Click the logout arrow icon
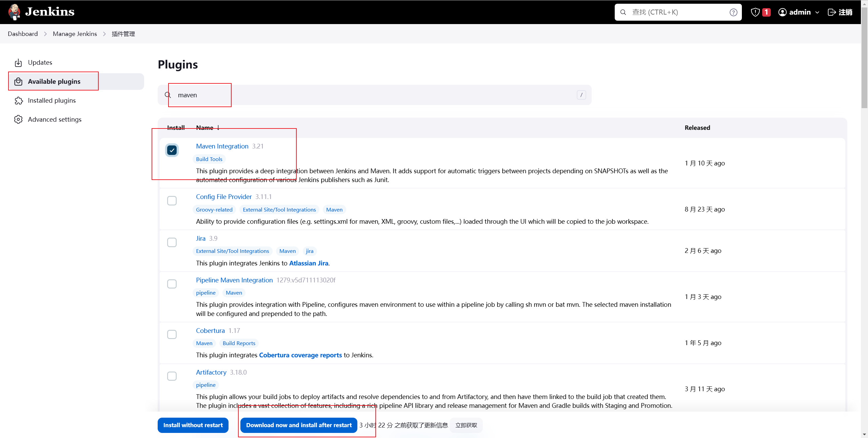The height and width of the screenshot is (438, 868). 832,12
